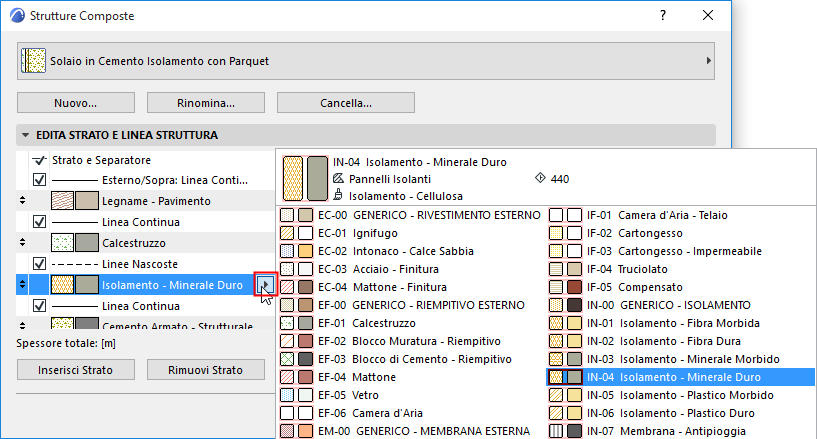Click the priority 440 diamond icon
The width and height of the screenshot is (817, 439).
click(540, 178)
